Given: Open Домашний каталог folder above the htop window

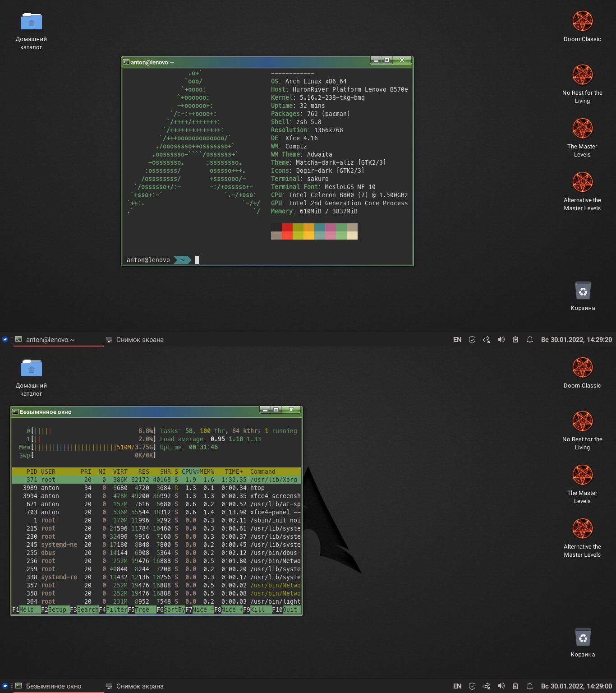Looking at the screenshot, I should point(31,377).
